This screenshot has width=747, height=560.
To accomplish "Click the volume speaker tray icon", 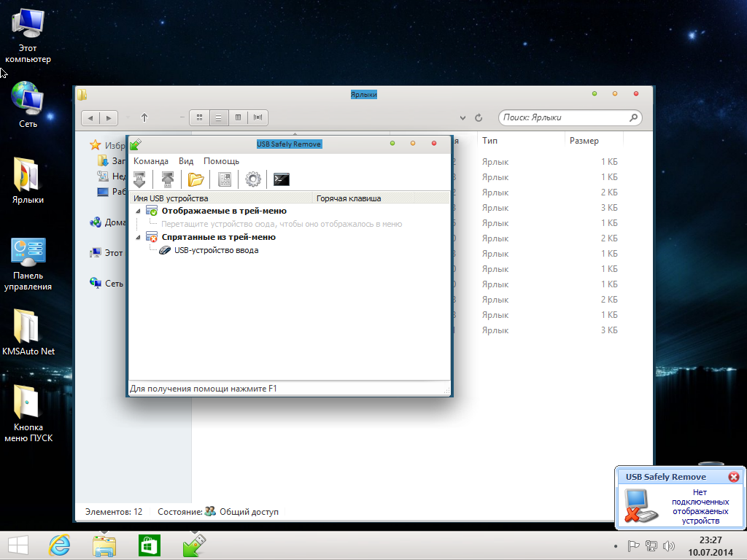I will (669, 545).
